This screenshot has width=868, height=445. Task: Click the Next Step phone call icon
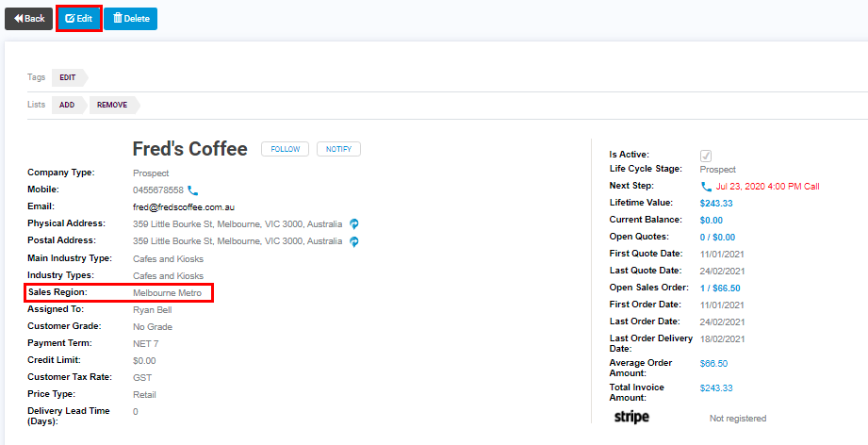click(x=706, y=187)
